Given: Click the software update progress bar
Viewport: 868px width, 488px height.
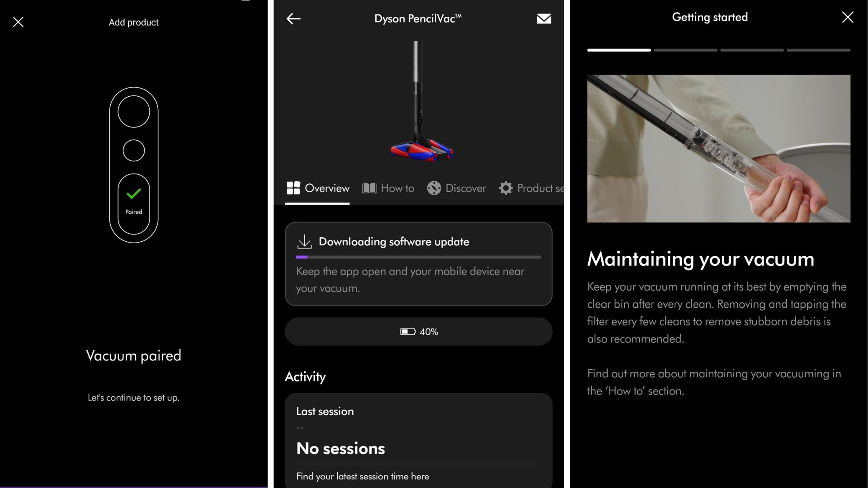Looking at the screenshot, I should click(418, 257).
